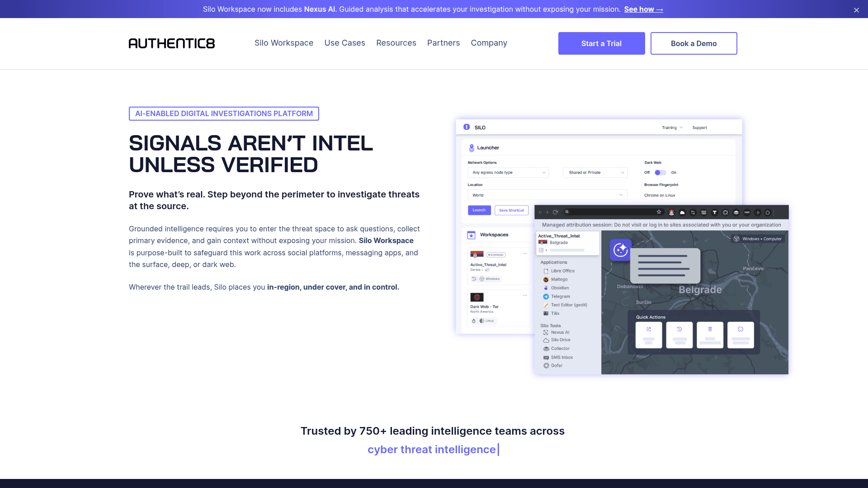The height and width of the screenshot is (488, 868).
Task: Click the Nexus AI sparkle icon on map
Action: point(620,249)
